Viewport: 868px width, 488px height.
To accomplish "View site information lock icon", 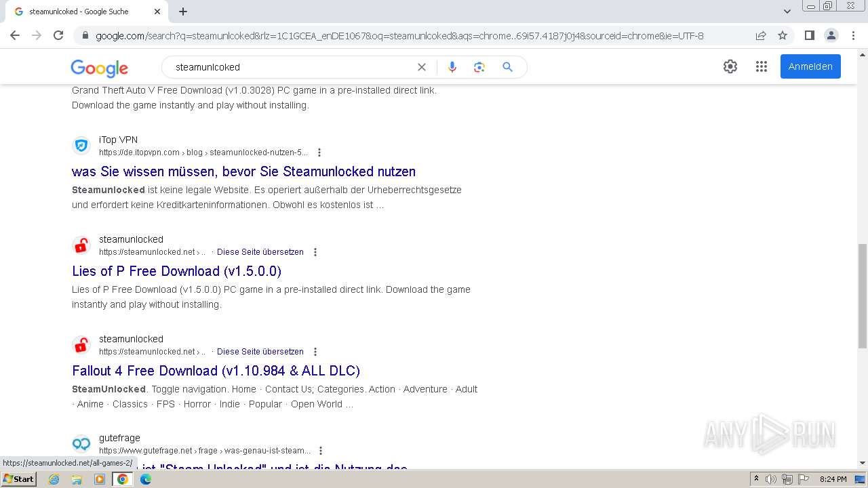I will pyautogui.click(x=85, y=35).
